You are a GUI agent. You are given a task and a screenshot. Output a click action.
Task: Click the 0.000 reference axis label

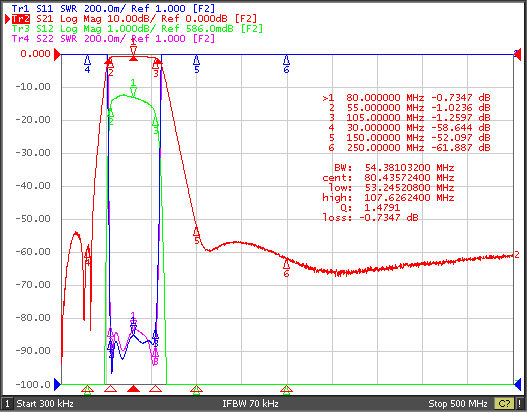click(35, 54)
